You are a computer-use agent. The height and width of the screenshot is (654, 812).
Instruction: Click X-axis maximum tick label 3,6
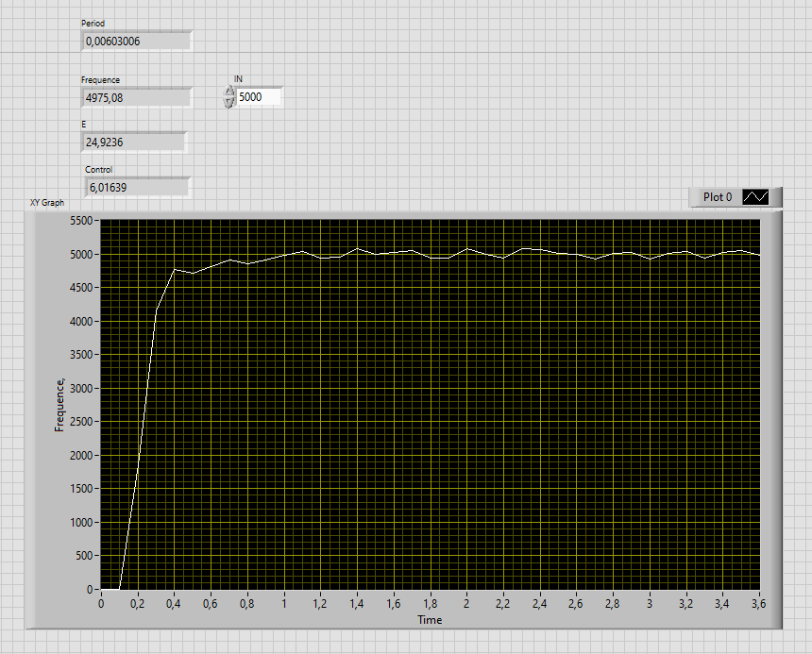[x=759, y=604]
